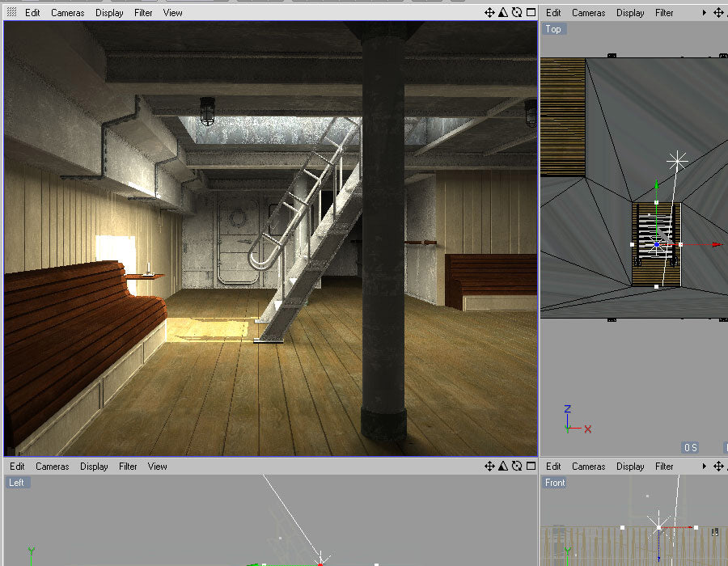This screenshot has height=566, width=728.
Task: Open the Cameras dropdown in Top viewport
Action: pyautogui.click(x=588, y=12)
